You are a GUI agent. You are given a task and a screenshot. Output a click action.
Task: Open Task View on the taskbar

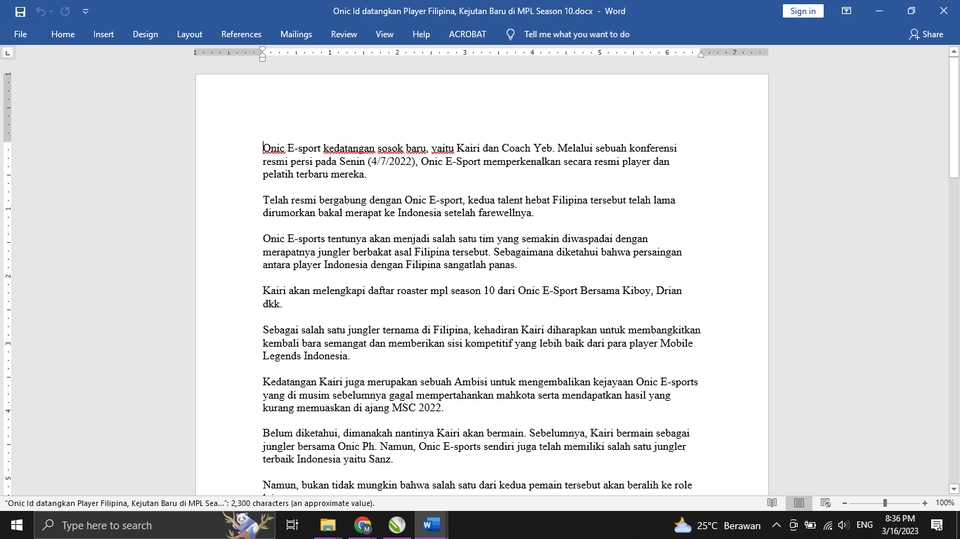click(292, 525)
